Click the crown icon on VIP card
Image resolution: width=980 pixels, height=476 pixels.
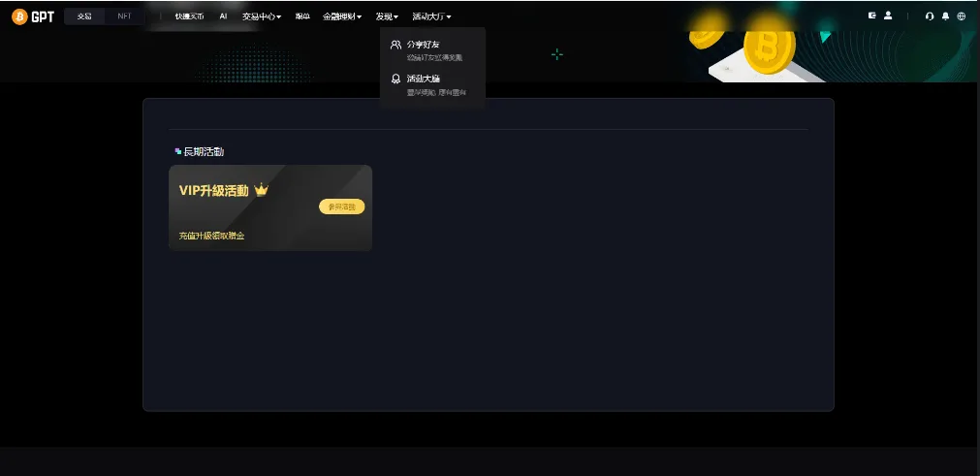(x=261, y=191)
